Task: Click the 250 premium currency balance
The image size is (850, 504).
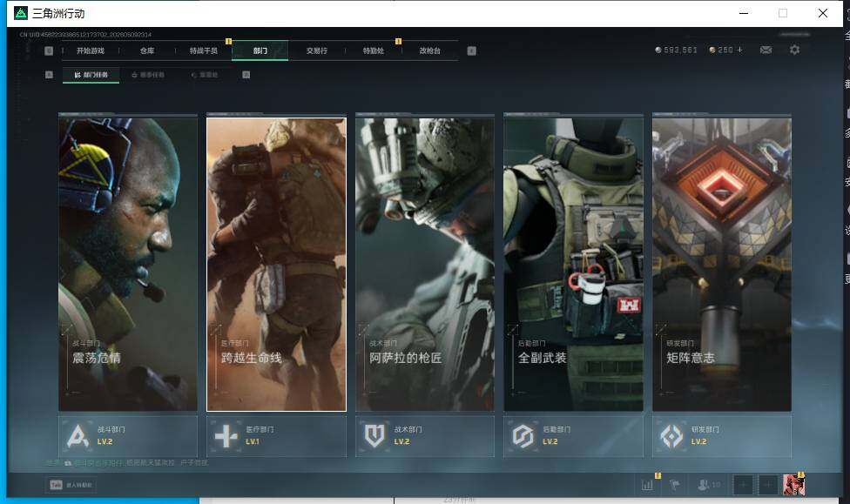Action: tap(721, 50)
